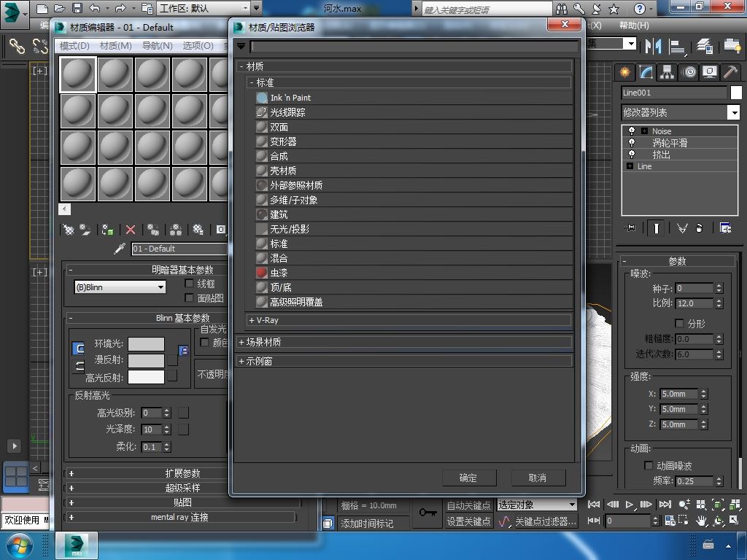Enable the self-illumination 颜色 checkbox
747x560 pixels.
(x=204, y=343)
